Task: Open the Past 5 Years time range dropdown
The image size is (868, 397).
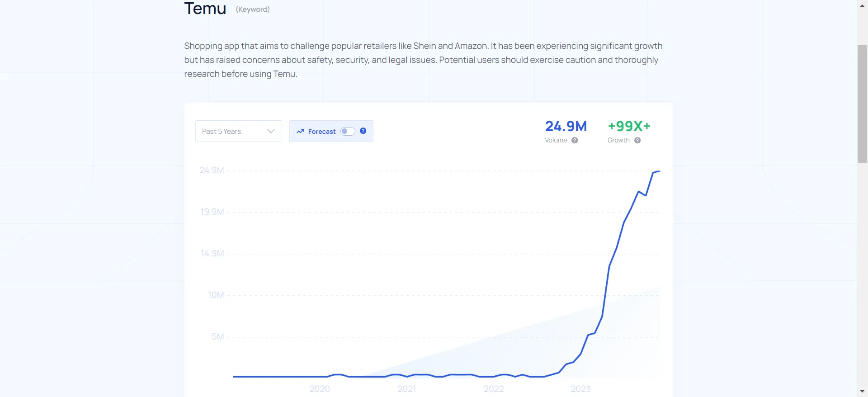Action: [239, 131]
